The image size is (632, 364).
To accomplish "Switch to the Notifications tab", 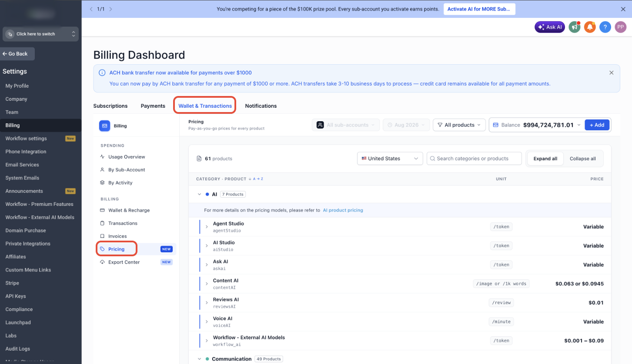I will pos(261,106).
